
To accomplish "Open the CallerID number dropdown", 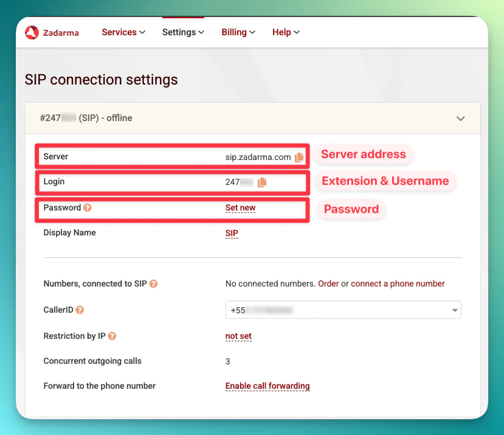I will click(x=454, y=310).
